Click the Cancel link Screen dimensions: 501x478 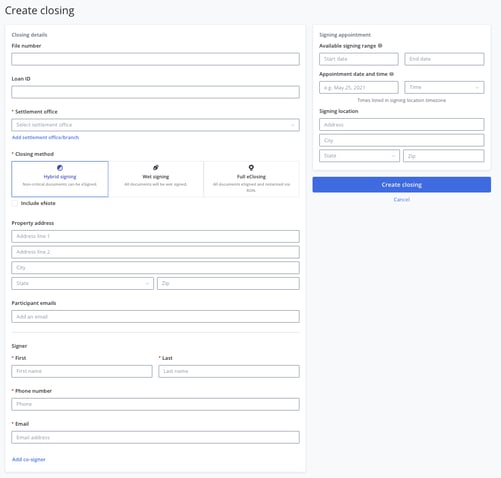click(x=402, y=200)
